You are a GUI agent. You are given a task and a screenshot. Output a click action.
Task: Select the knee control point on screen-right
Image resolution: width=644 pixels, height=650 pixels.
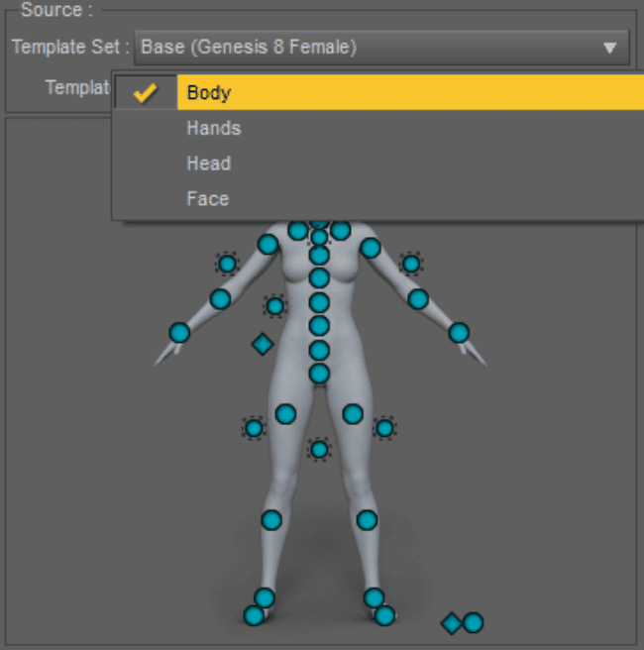coord(367,520)
